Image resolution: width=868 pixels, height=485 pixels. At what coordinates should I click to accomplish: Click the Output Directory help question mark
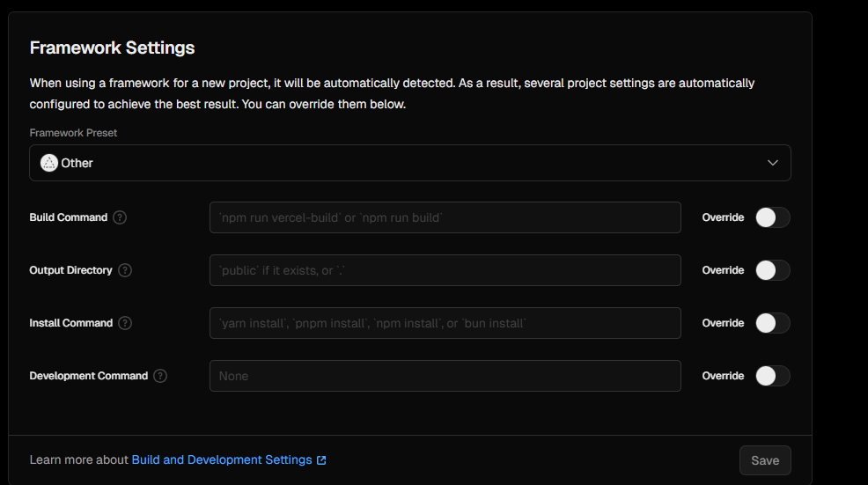click(125, 270)
